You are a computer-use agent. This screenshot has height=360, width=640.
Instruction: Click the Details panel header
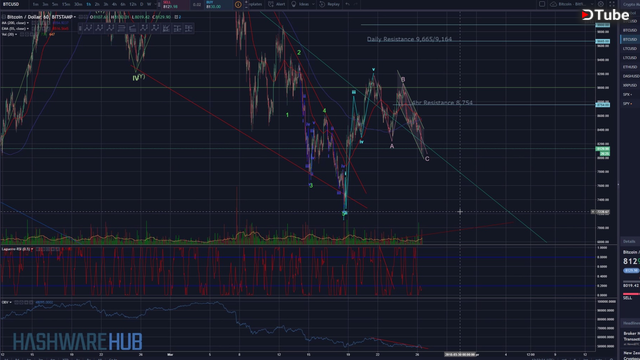[630, 242]
